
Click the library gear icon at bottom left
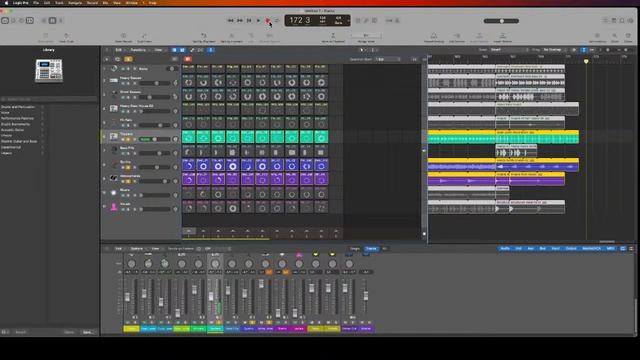[x=5, y=332]
